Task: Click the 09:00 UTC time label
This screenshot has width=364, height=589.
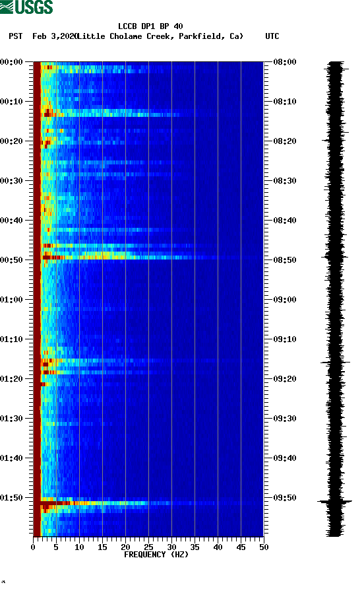Action: [x=285, y=299]
